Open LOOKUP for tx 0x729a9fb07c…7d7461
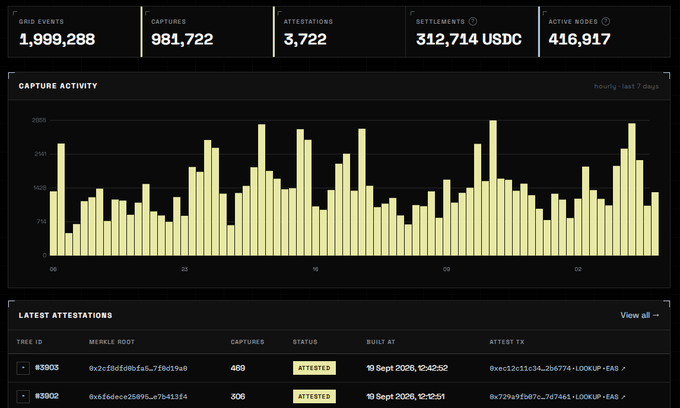680x408 pixels. (x=588, y=397)
